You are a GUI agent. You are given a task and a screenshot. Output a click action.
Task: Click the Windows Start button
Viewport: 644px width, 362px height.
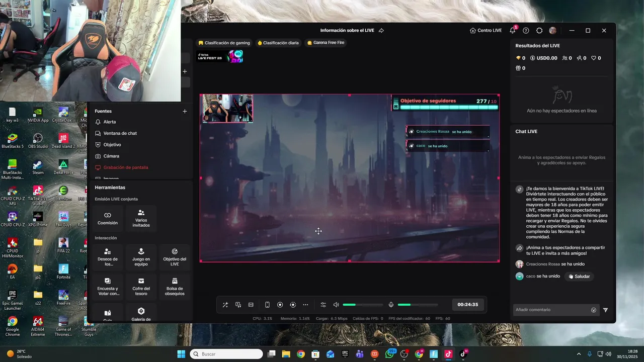(x=181, y=354)
